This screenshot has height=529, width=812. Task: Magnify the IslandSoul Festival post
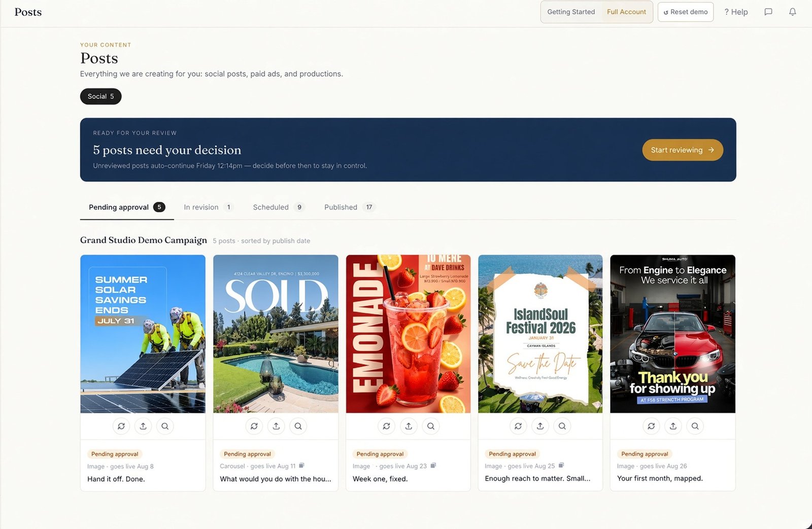coord(562,426)
